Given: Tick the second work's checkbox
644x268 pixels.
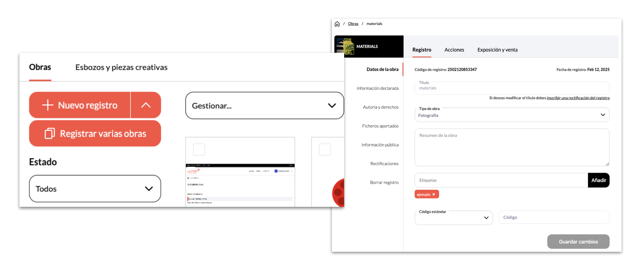Looking at the screenshot, I should (325, 150).
